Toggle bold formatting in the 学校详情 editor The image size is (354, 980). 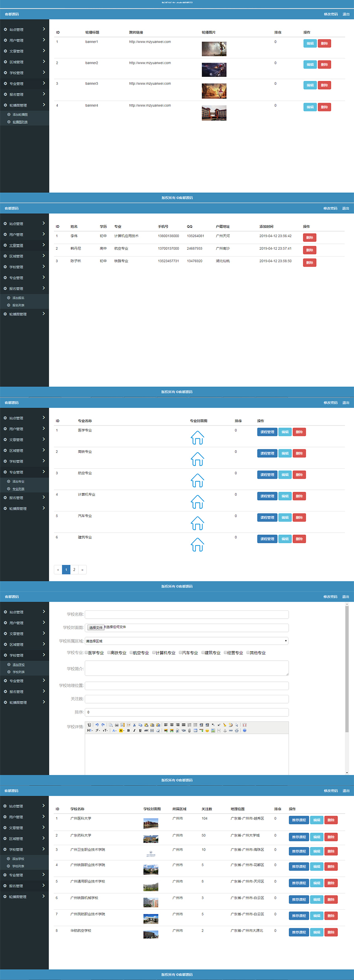click(128, 731)
